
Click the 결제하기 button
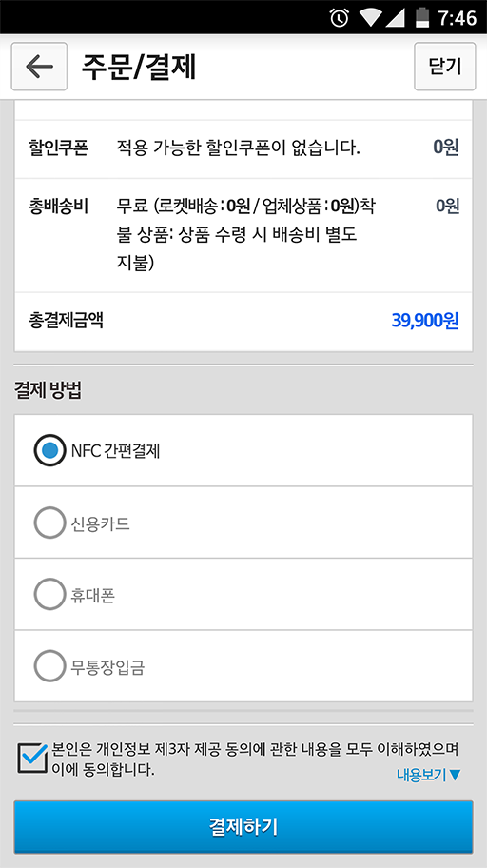point(243,827)
